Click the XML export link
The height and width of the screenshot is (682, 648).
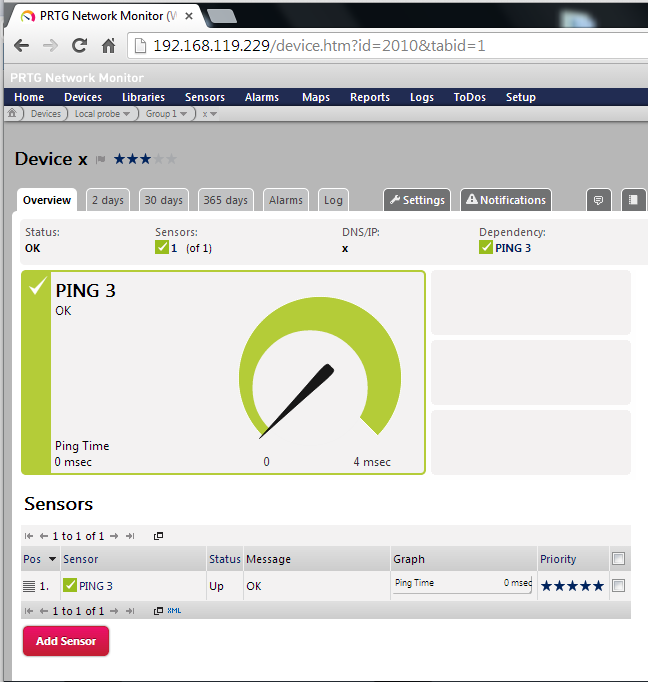(x=174, y=611)
